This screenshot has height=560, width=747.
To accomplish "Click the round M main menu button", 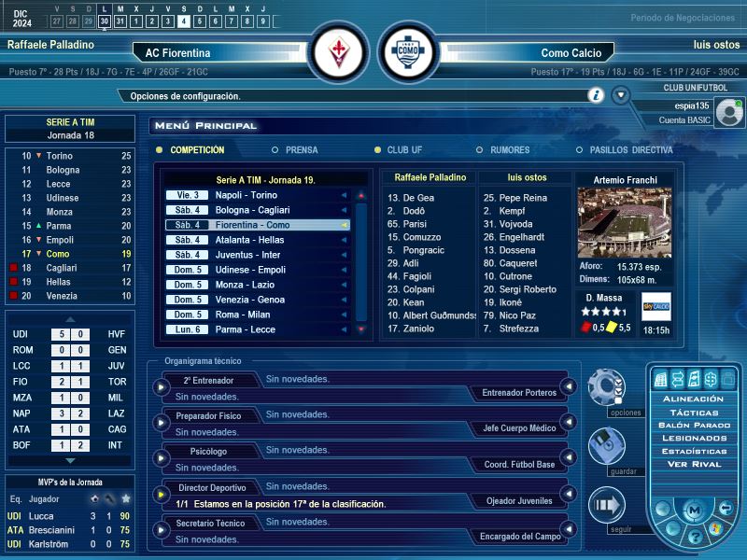I will click(694, 510).
